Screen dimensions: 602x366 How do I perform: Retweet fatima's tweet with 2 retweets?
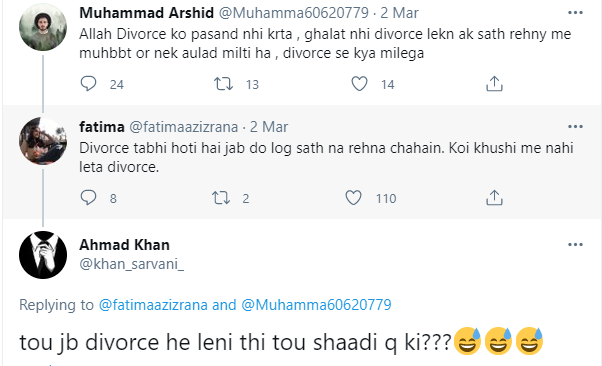click(221, 197)
